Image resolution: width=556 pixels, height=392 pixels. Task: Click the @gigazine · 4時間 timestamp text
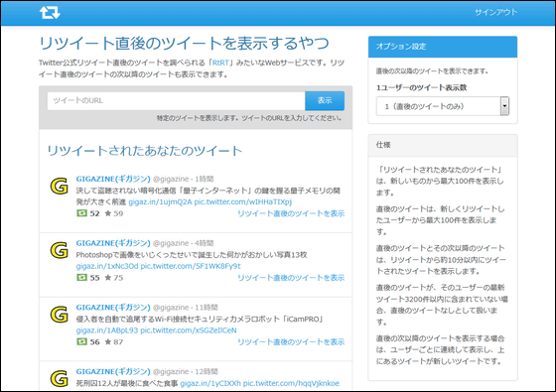(184, 243)
